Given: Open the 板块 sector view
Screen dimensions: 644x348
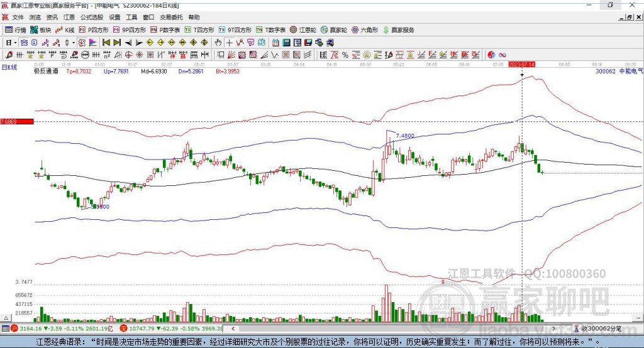Looking at the screenshot, I should 41,30.
